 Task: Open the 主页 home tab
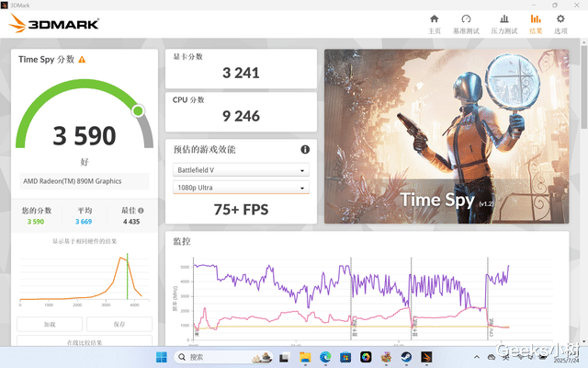[x=435, y=25]
